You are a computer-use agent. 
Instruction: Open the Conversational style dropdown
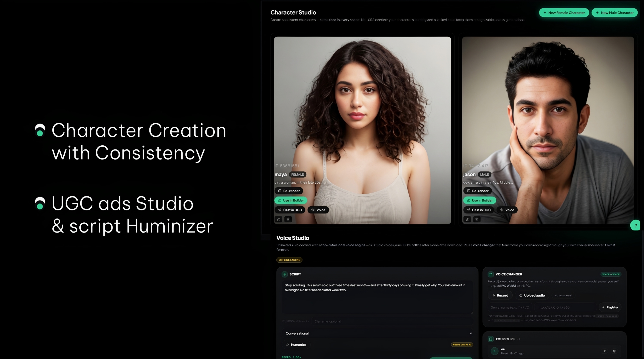coord(377,333)
